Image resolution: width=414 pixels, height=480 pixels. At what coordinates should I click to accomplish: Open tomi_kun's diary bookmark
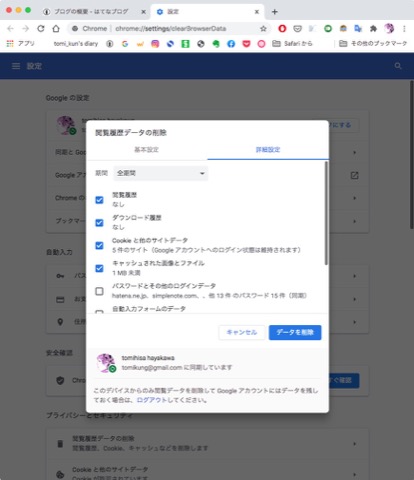76,44
